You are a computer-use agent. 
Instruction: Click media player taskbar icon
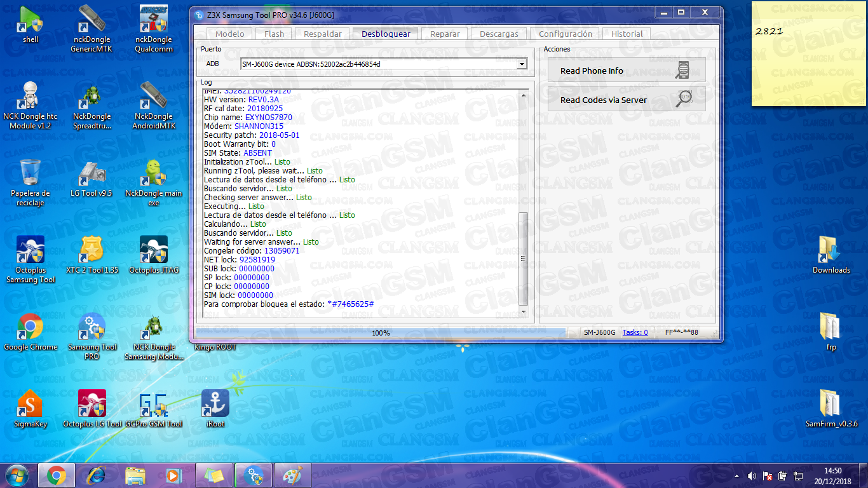click(x=172, y=475)
